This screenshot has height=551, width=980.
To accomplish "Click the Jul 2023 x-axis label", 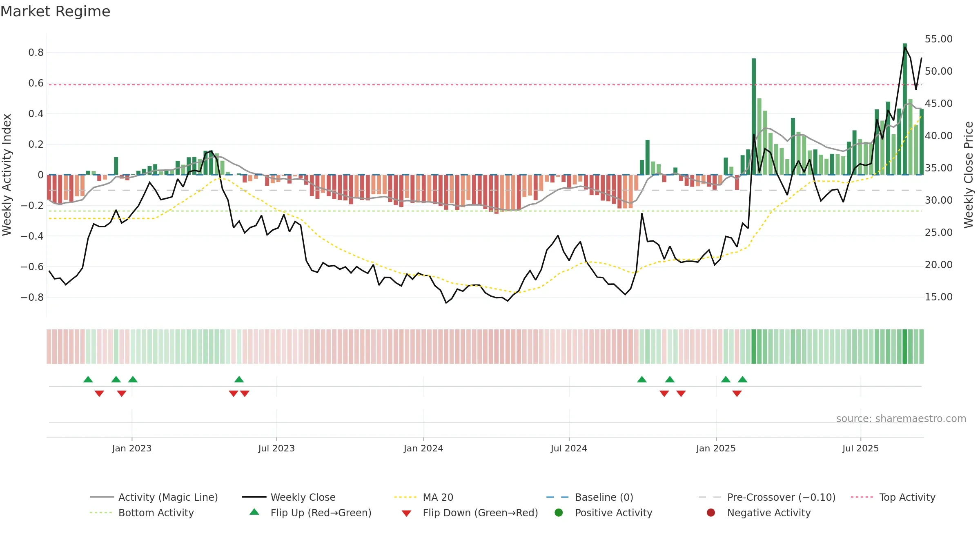I will (x=276, y=448).
